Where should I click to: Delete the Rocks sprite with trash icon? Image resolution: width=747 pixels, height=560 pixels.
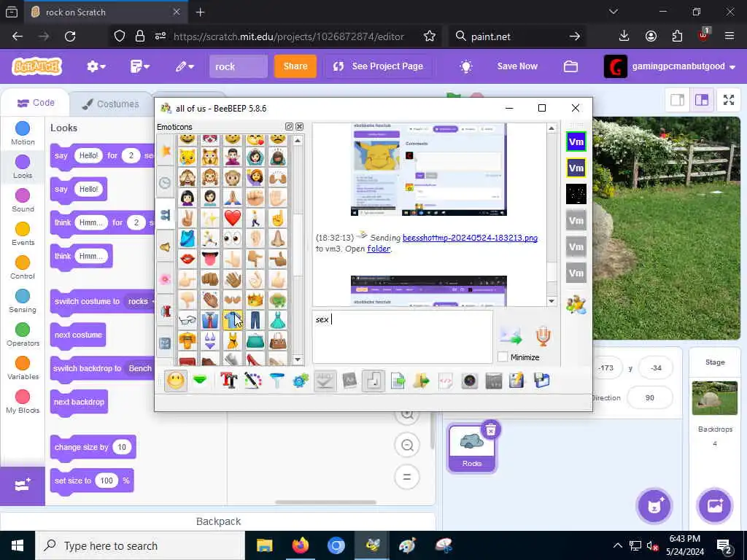point(491,429)
